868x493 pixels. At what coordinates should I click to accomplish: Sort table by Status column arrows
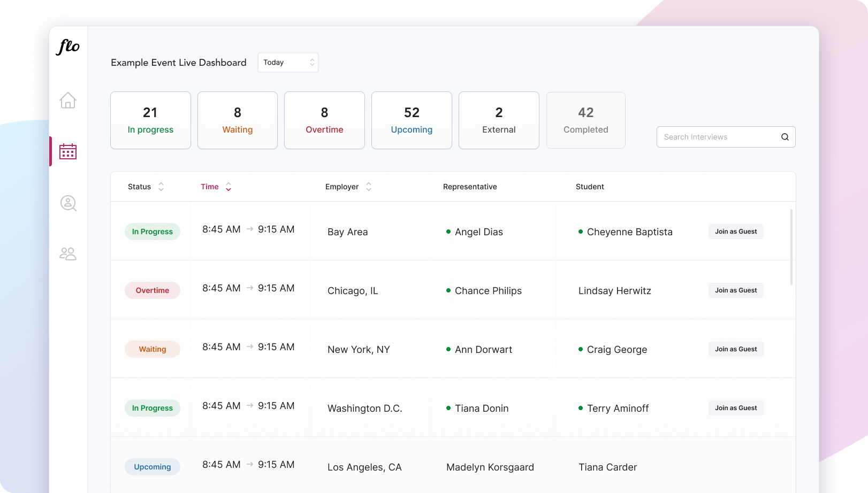161,187
